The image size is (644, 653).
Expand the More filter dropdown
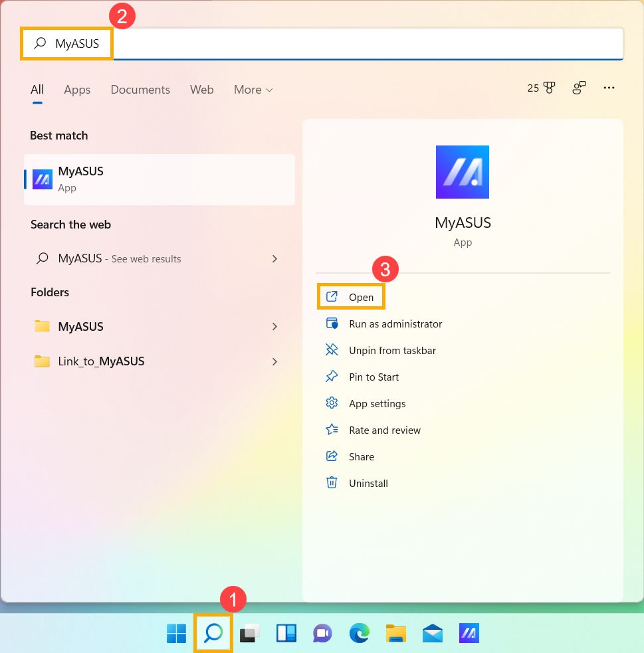(x=253, y=90)
